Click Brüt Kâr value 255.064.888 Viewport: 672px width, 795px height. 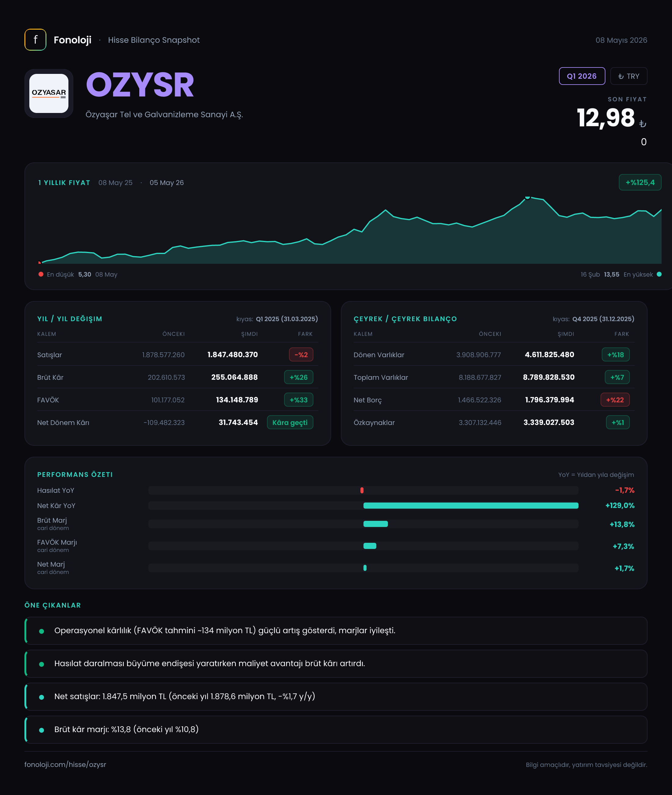(234, 377)
